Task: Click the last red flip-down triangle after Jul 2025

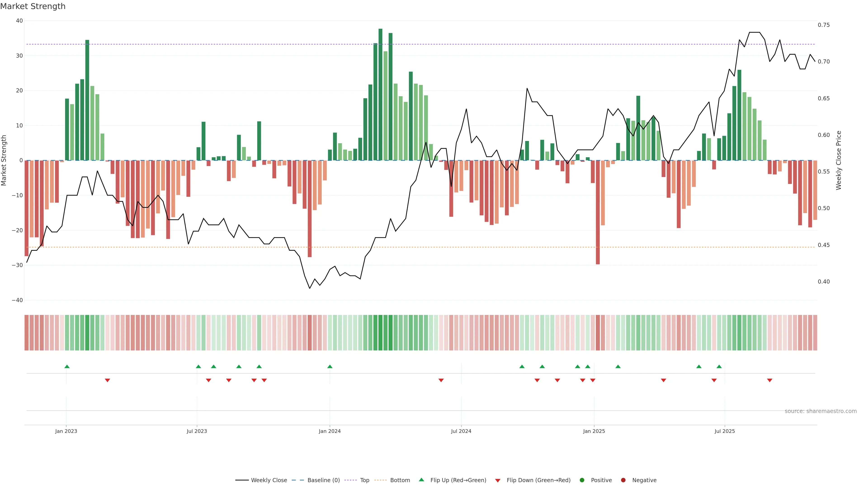Action: pos(770,380)
